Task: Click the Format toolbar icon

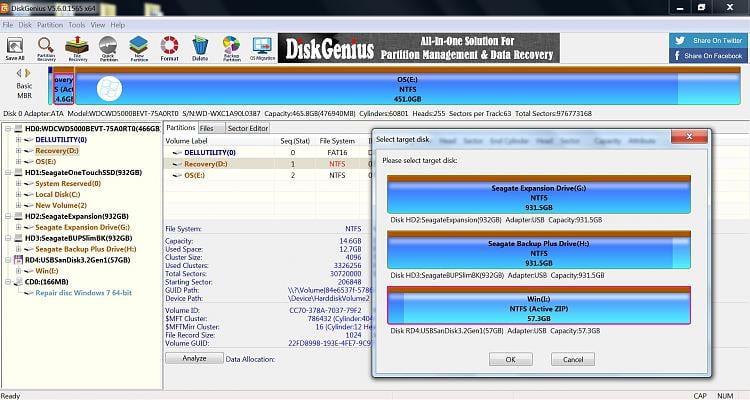Action: tap(169, 49)
